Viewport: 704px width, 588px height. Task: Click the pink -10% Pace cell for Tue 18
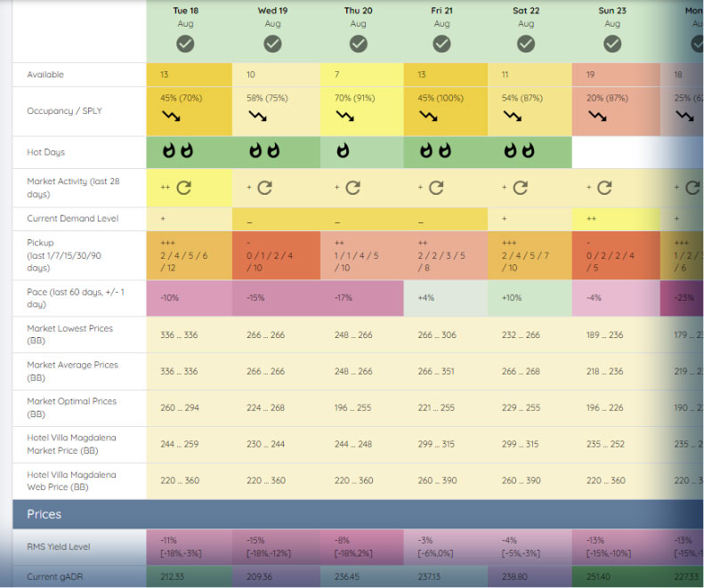pyautogui.click(x=189, y=298)
